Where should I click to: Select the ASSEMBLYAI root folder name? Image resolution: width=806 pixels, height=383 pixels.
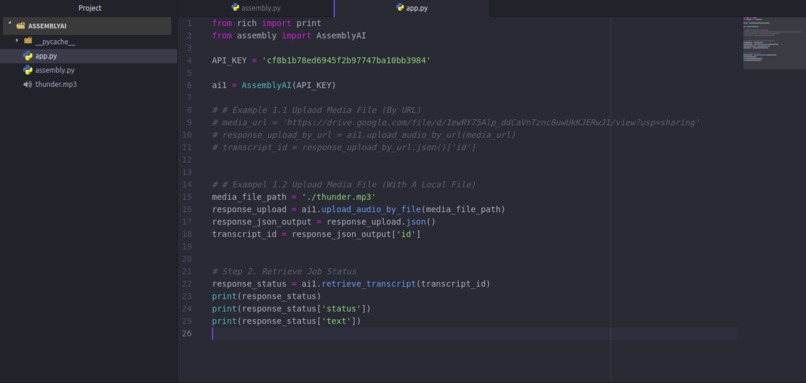coord(47,26)
